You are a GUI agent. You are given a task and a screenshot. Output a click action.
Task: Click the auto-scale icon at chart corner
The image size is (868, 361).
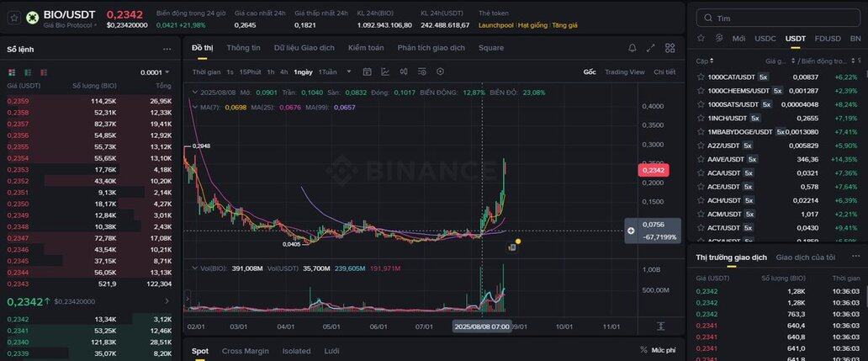pos(660,326)
